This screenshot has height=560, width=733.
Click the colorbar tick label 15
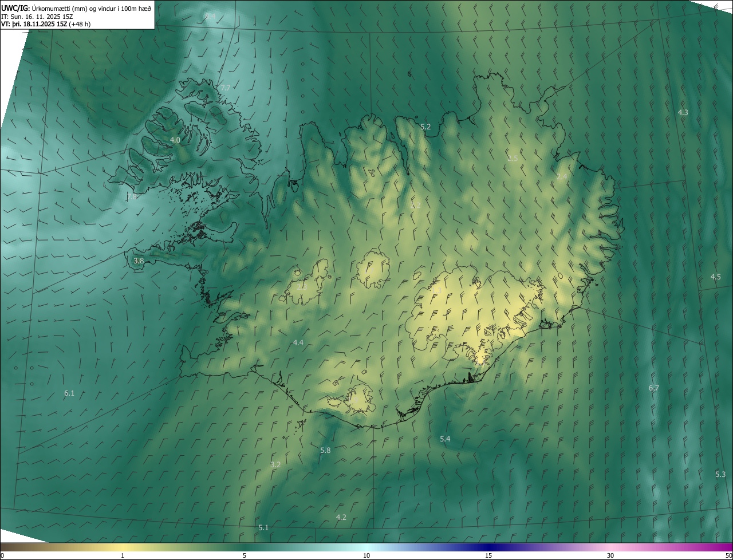click(488, 555)
